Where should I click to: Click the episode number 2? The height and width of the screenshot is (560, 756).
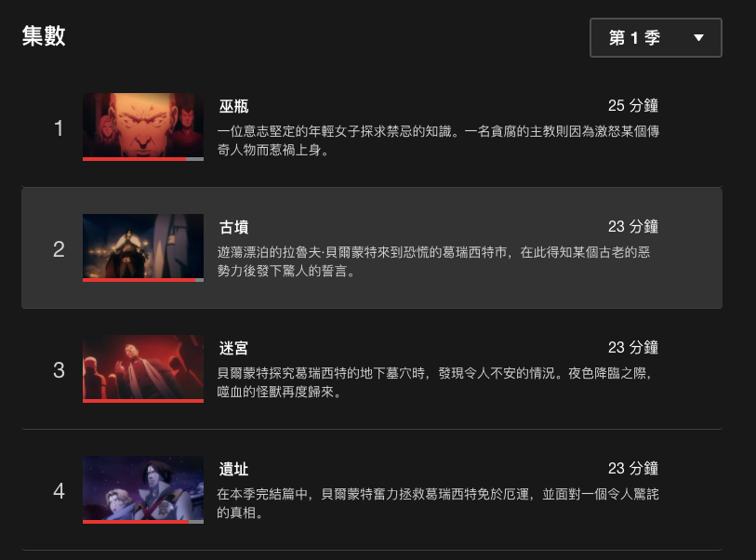[59, 249]
